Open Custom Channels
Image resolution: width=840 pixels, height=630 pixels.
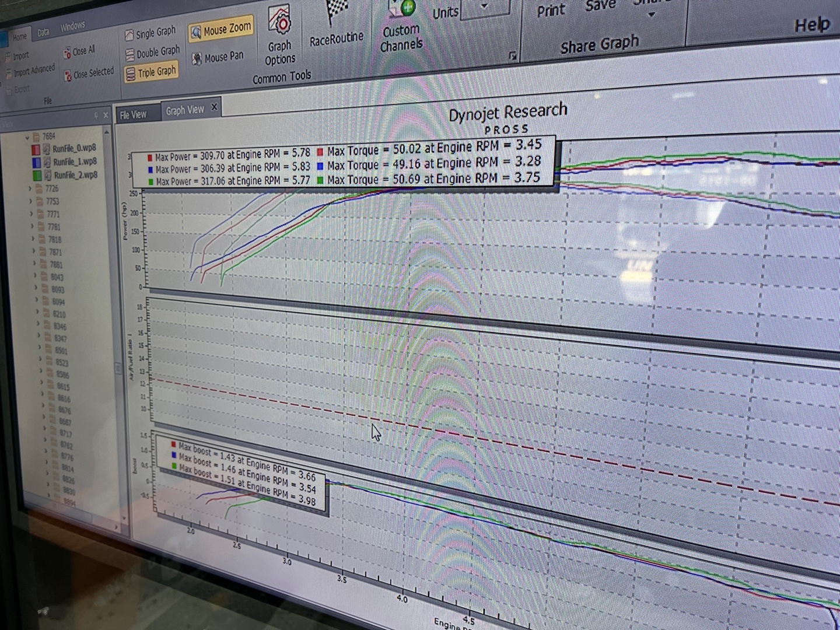coord(401,12)
